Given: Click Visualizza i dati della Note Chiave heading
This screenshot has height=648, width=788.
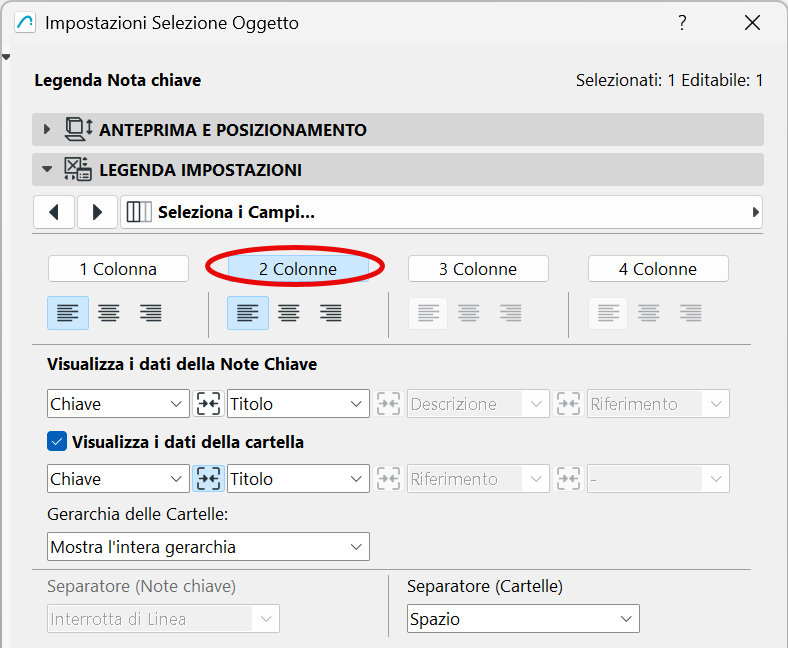Looking at the screenshot, I should (x=182, y=363).
